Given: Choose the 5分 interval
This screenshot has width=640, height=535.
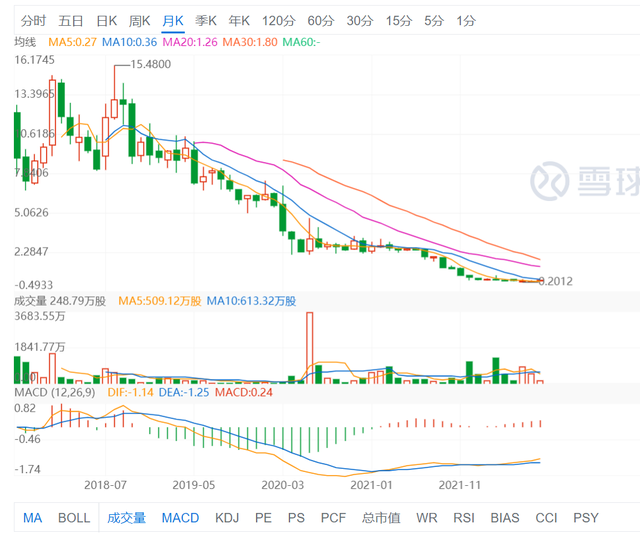Looking at the screenshot, I should coord(433,20).
